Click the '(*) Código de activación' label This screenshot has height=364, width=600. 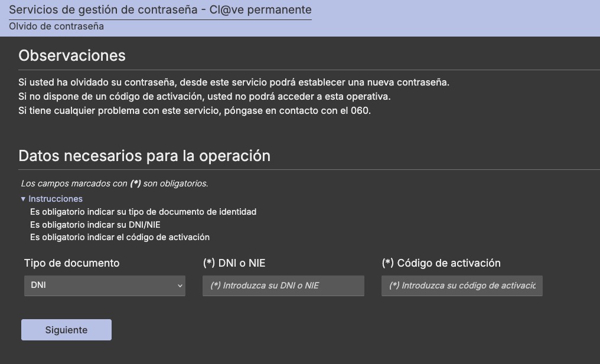(441, 263)
